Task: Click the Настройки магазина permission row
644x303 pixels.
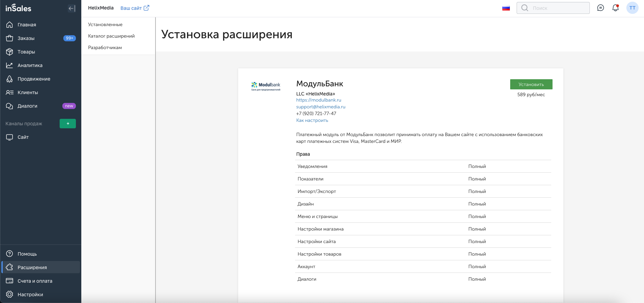Action: coord(423,229)
